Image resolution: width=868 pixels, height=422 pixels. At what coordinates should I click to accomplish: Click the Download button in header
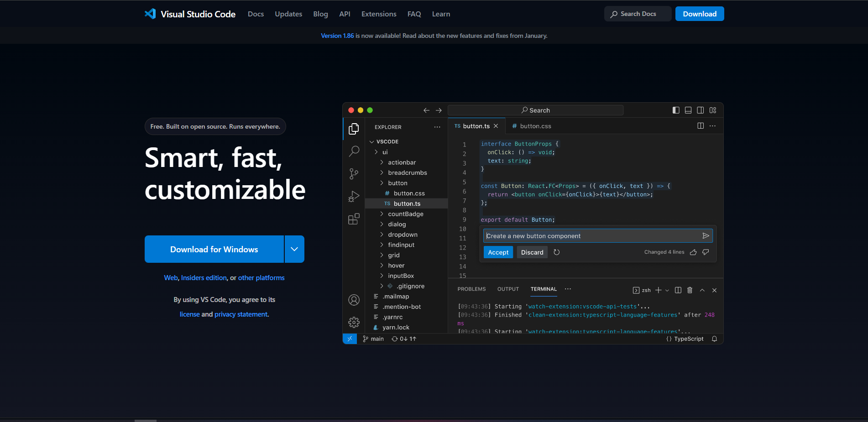[700, 14]
